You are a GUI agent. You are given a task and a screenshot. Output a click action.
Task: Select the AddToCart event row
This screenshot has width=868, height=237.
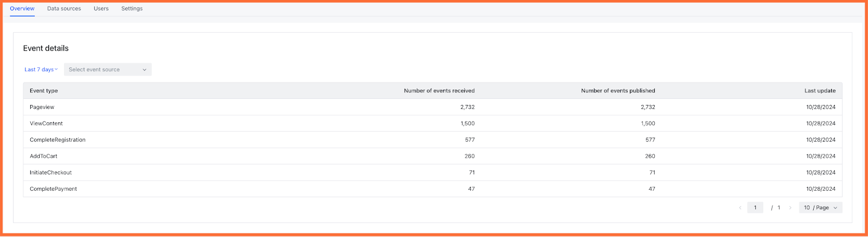[x=432, y=156]
